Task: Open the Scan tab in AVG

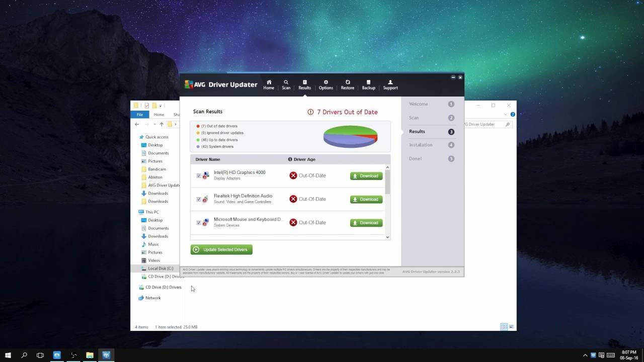Action: pos(286,84)
